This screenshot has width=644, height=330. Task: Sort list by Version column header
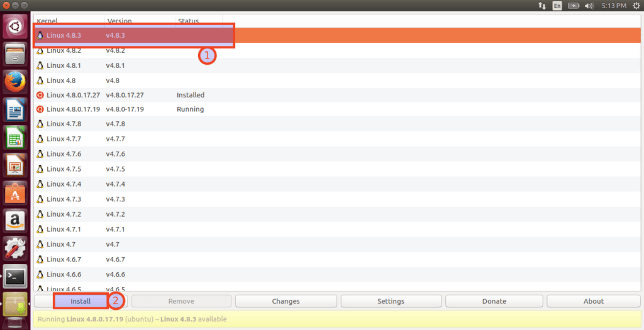[119, 21]
